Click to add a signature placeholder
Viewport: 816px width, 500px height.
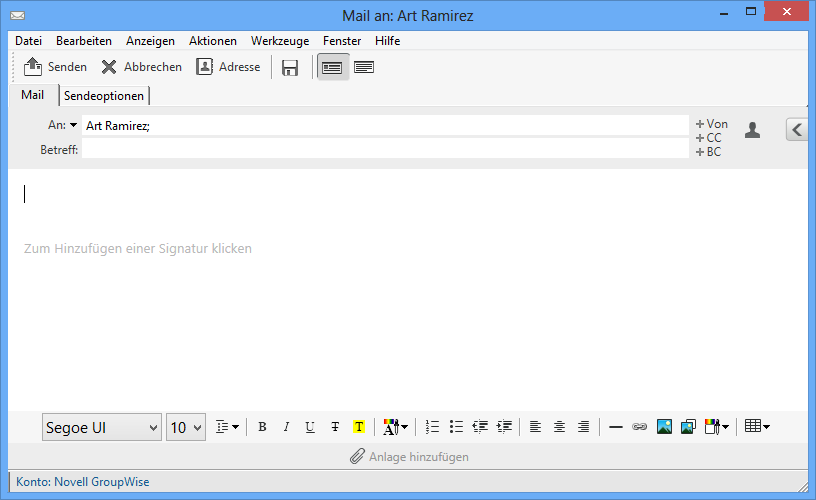coord(138,249)
